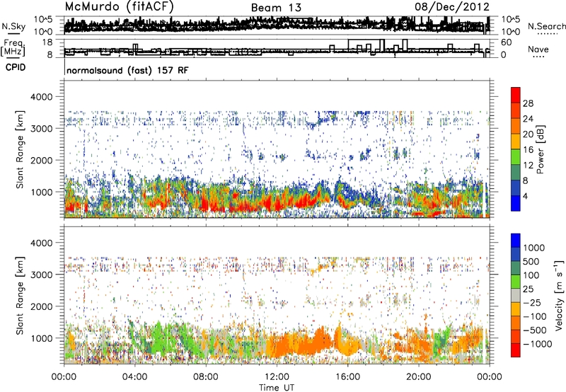Click the 'Time UT' axis title

[x=277, y=388]
